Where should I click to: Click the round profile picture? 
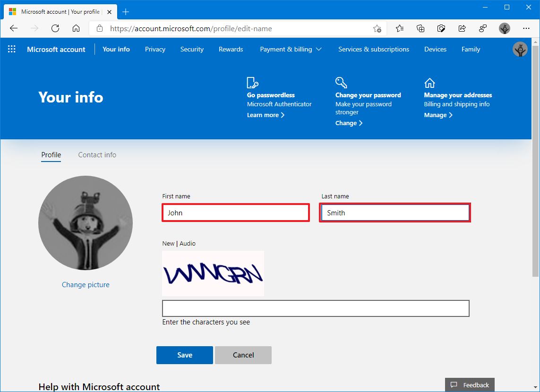(86, 223)
